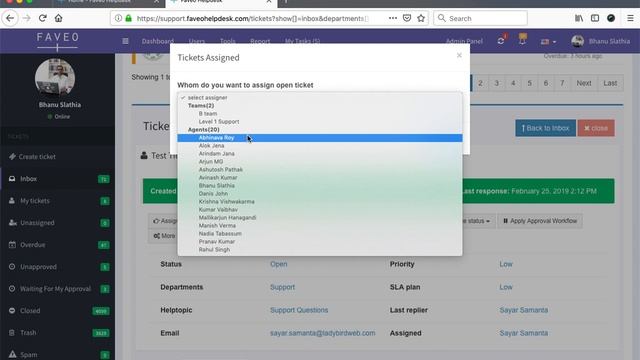
Task: Select Rahul Singh as assignee
Action: point(320,249)
